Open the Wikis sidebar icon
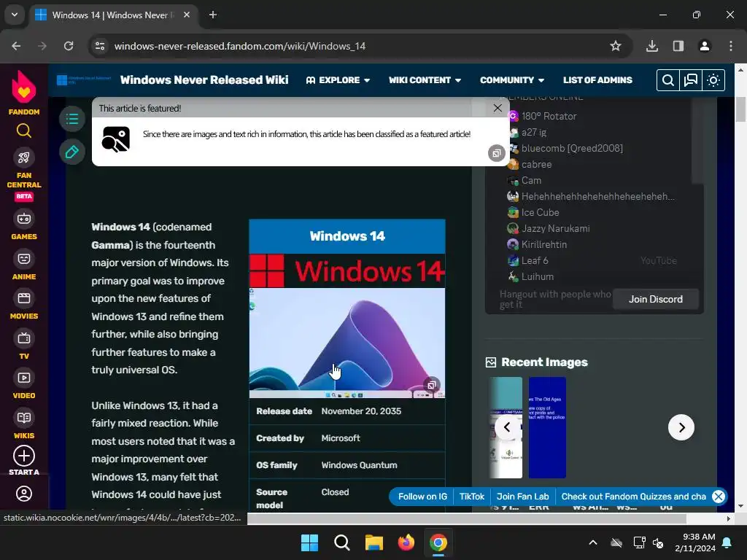 point(24,418)
